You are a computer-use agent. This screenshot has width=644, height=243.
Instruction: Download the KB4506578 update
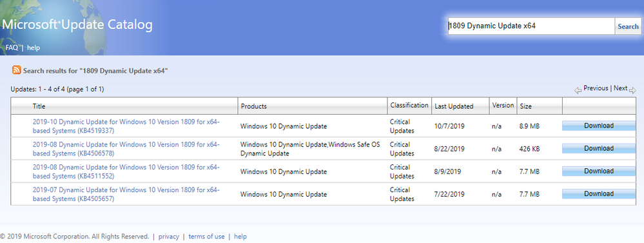[x=598, y=148]
